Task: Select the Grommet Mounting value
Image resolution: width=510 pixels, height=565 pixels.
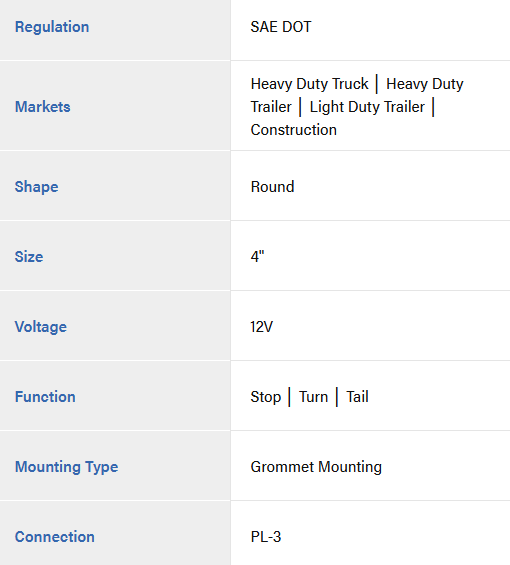Action: point(316,467)
